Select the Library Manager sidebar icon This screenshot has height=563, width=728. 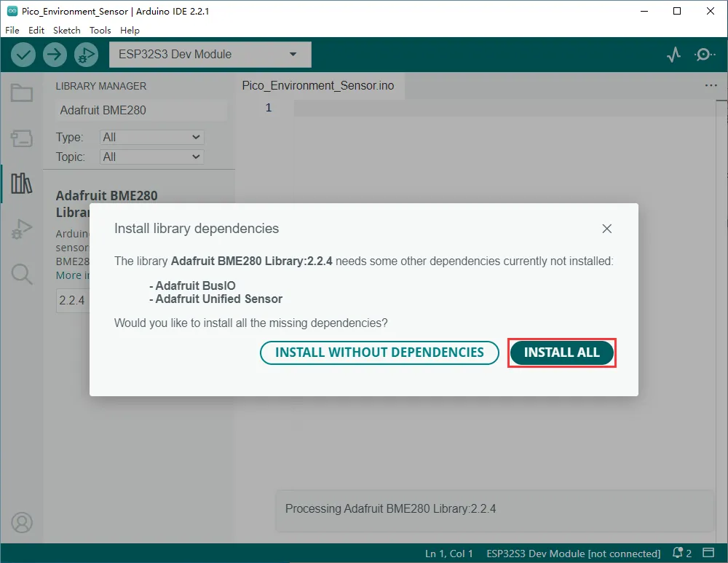22,184
